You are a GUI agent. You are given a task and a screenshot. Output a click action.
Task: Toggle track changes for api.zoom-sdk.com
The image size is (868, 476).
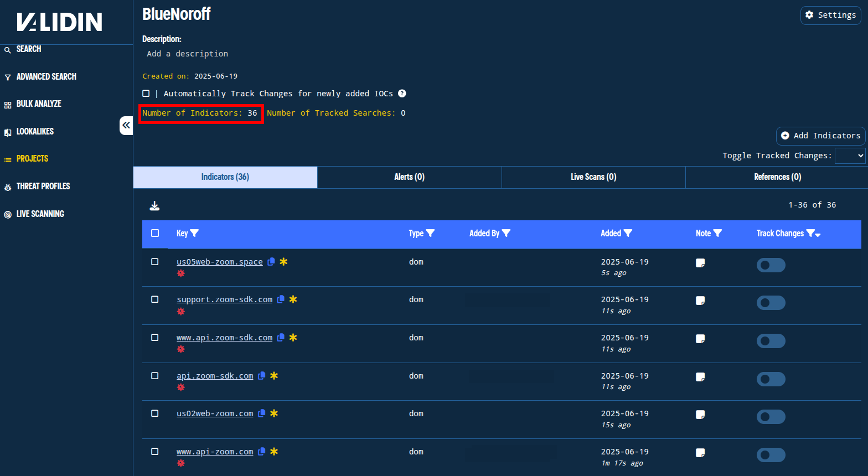pos(771,379)
